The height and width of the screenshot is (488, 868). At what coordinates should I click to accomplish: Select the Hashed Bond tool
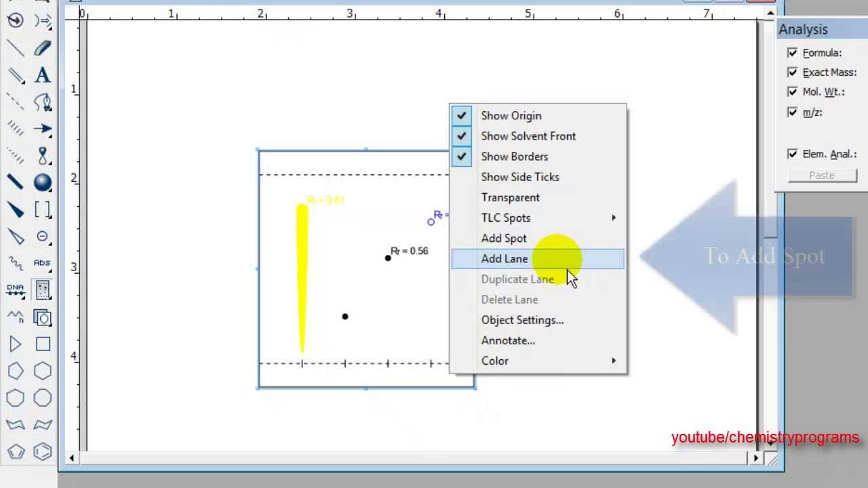pos(15,129)
